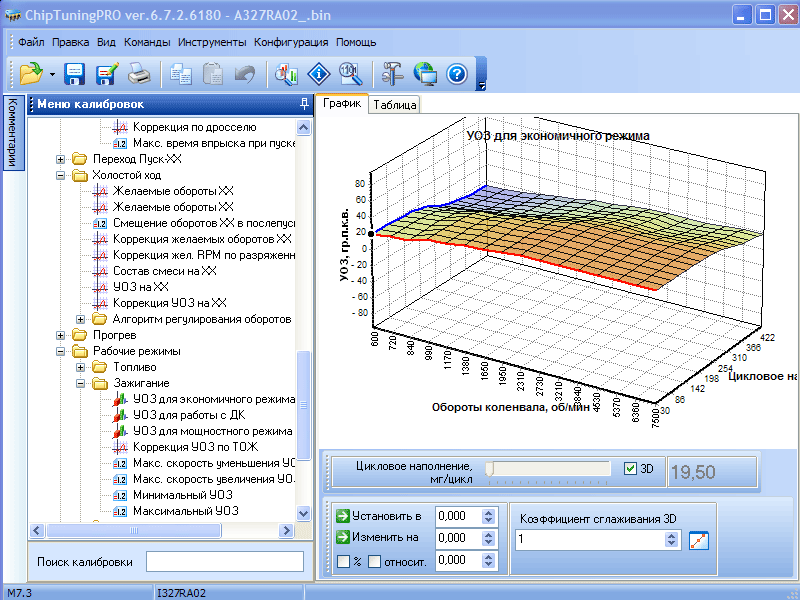The image size is (800, 600).
Task: Click the green arrow next to 'Установить в'
Action: [343, 516]
